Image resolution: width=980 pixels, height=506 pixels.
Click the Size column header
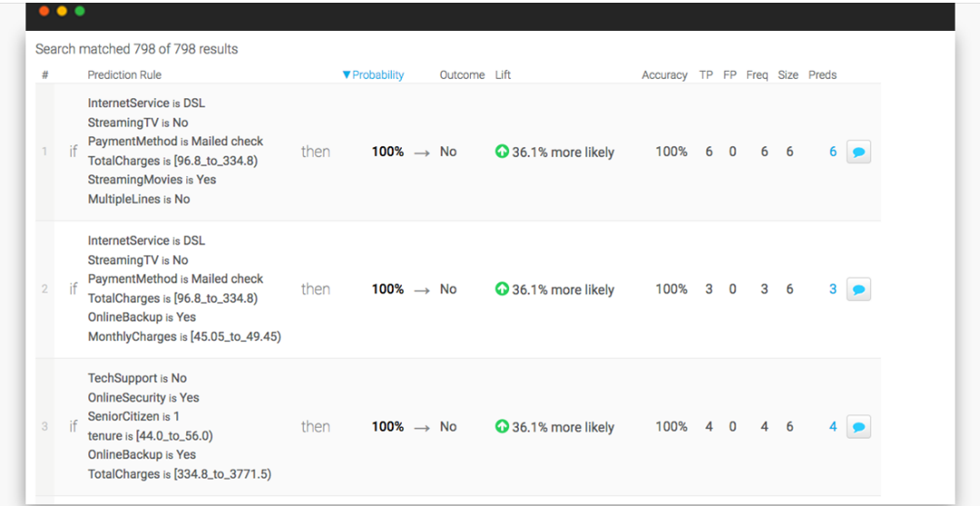[x=788, y=75]
